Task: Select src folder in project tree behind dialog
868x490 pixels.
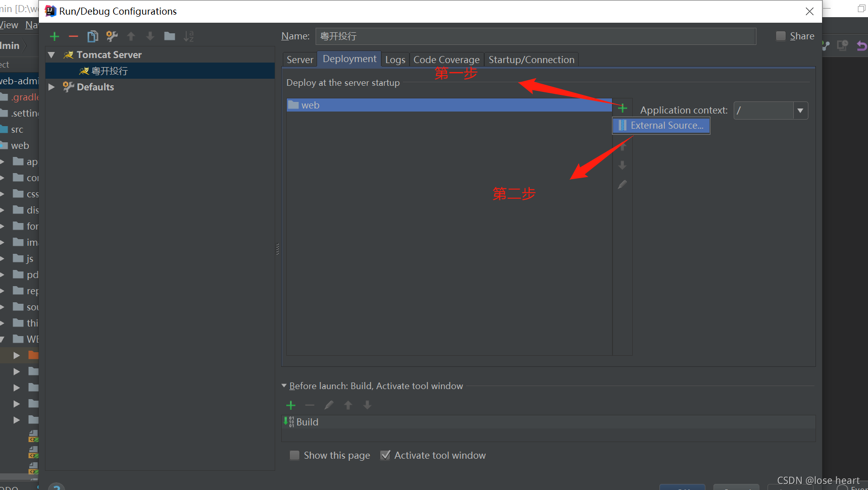Action: pos(17,130)
